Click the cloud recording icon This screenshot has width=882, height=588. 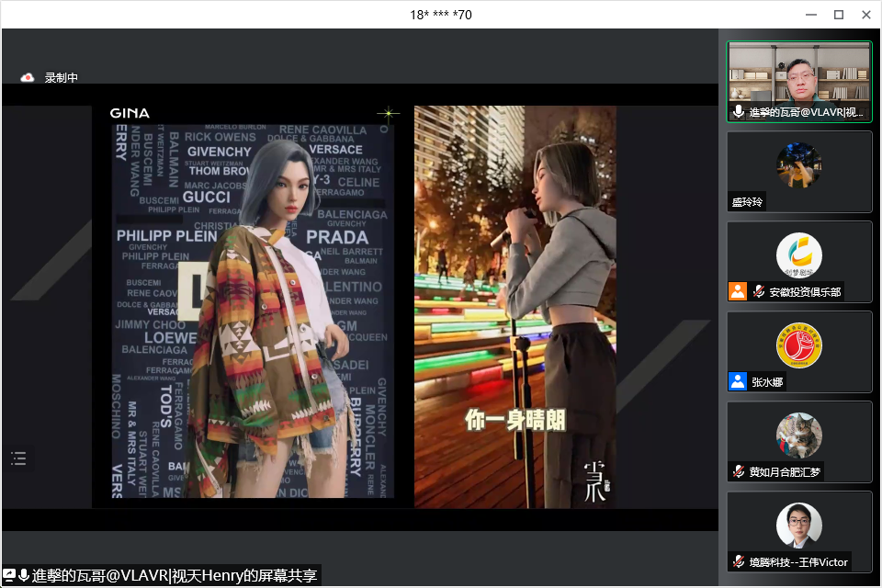(27, 78)
